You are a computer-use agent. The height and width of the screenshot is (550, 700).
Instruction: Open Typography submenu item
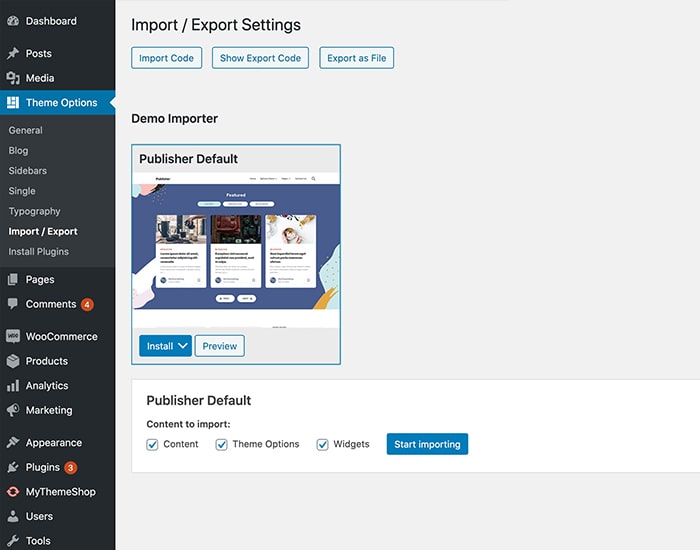(34, 211)
